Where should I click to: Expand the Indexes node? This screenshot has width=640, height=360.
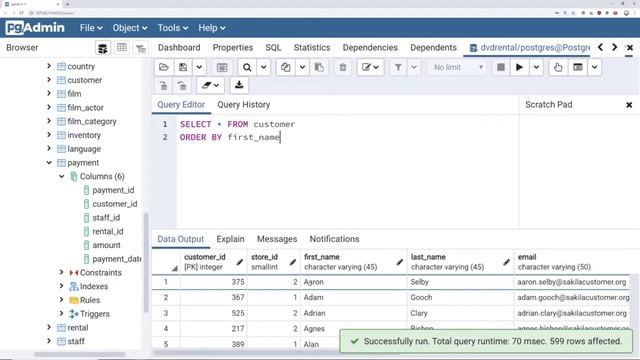(62, 286)
